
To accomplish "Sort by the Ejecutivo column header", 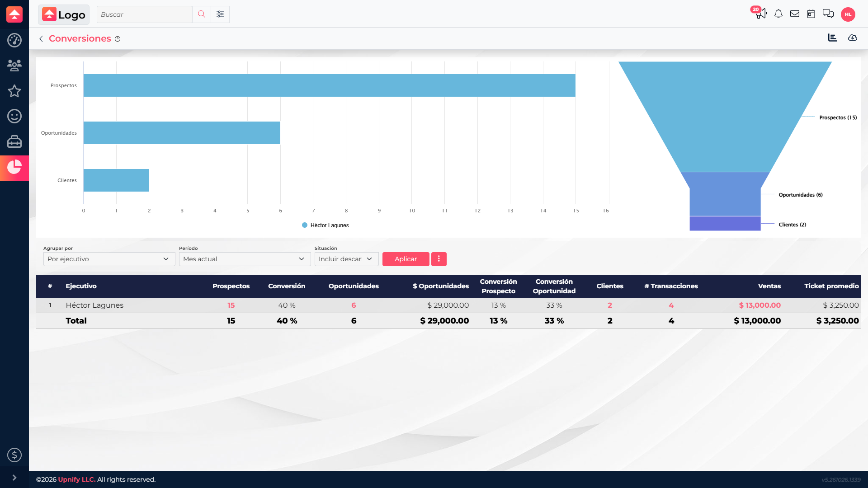I will 81,286.
